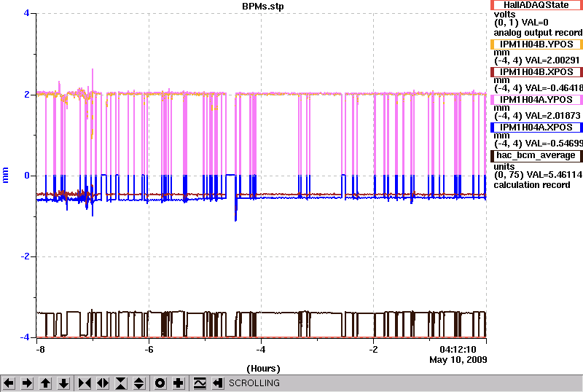The image size is (583, 392).
Task: Click the VAL=5.46114 readout
Action: coord(552,175)
